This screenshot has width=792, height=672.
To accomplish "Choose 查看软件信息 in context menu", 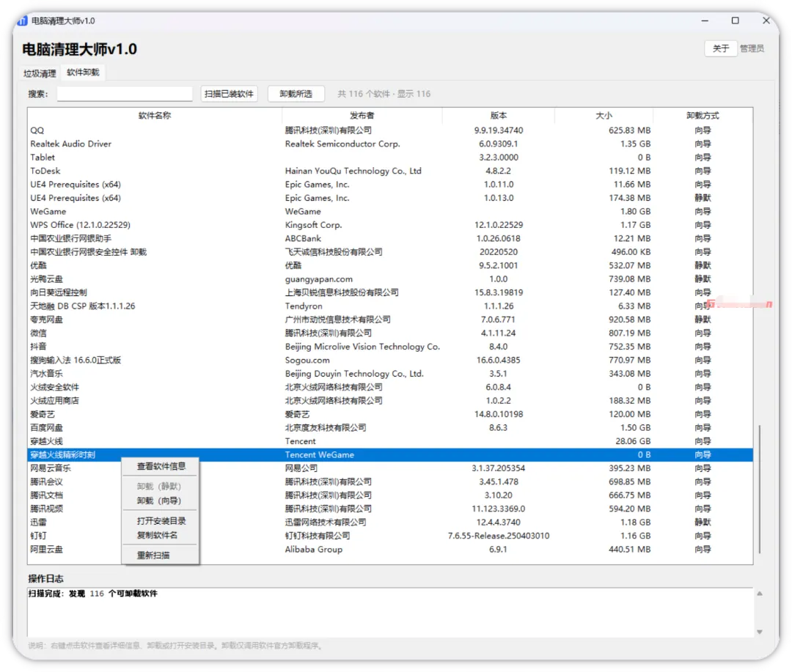I will (x=161, y=467).
